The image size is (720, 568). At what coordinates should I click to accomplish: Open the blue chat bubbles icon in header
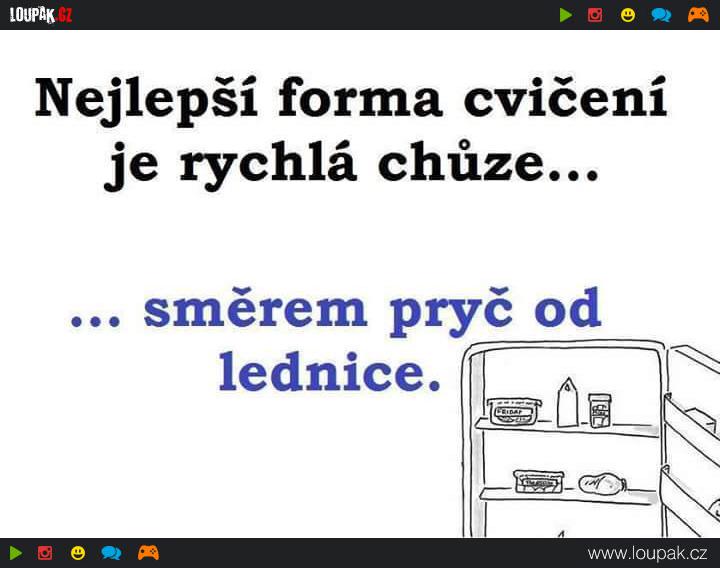(661, 15)
